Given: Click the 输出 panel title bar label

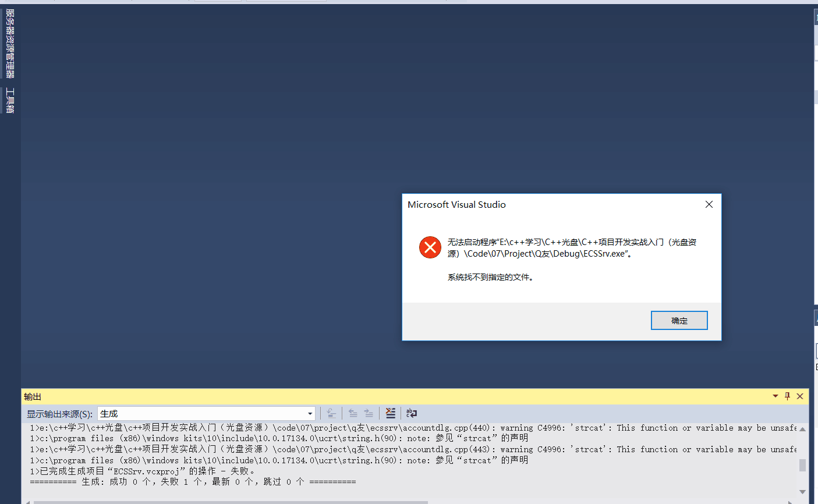Looking at the screenshot, I should click(x=33, y=397).
